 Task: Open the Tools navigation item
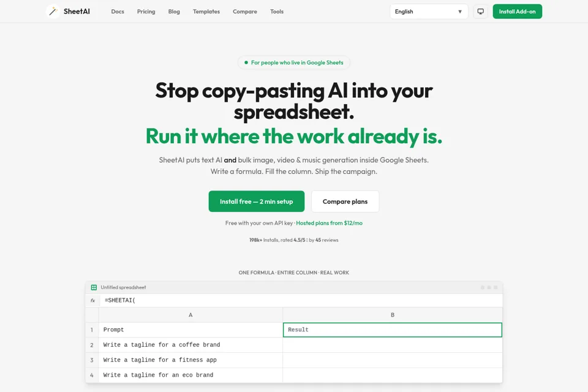[x=277, y=12]
